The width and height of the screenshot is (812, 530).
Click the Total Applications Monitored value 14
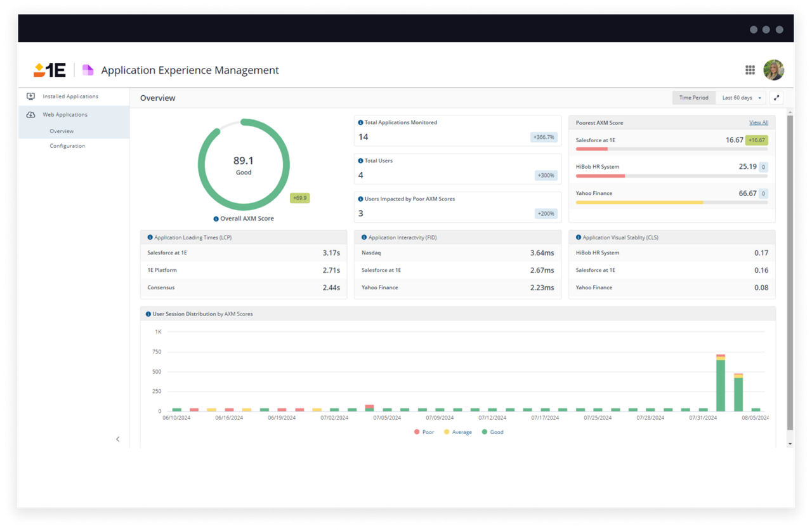pyautogui.click(x=363, y=137)
